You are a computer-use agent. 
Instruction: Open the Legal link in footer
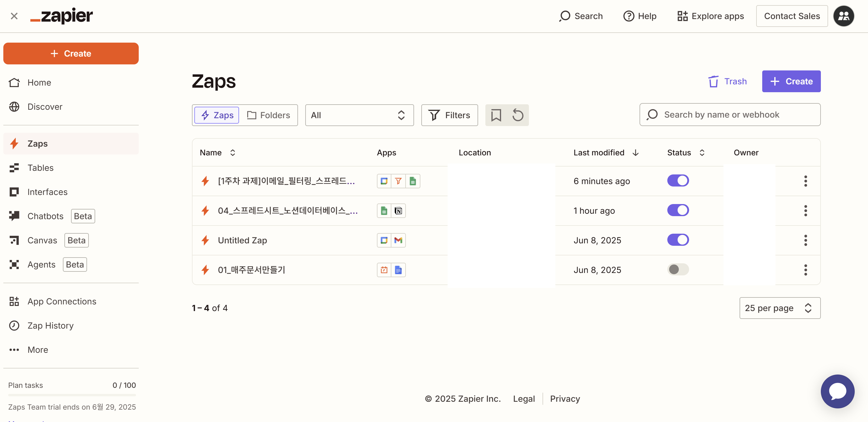(x=524, y=399)
